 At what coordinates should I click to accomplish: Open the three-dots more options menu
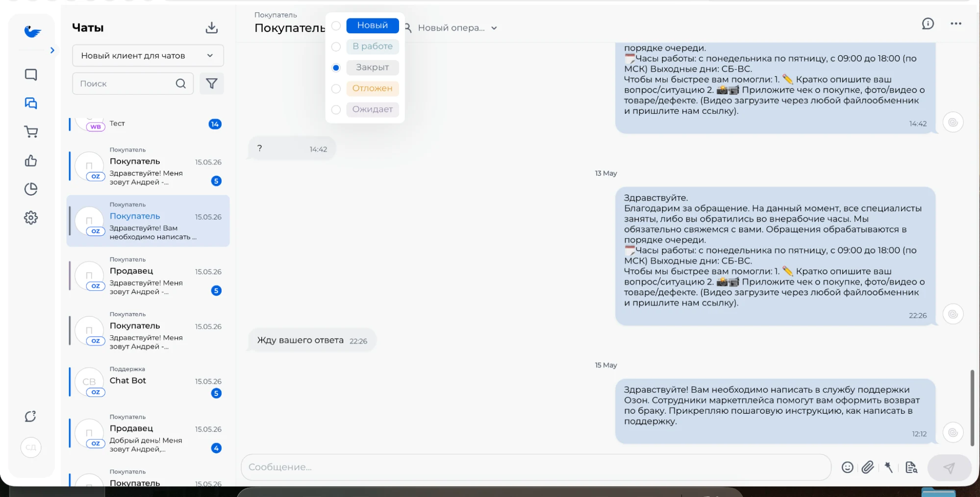click(956, 24)
